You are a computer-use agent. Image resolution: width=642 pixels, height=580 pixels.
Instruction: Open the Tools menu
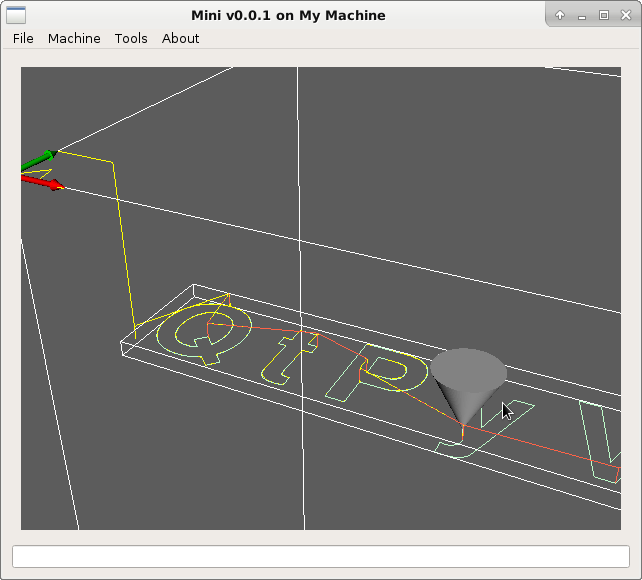click(x=131, y=38)
